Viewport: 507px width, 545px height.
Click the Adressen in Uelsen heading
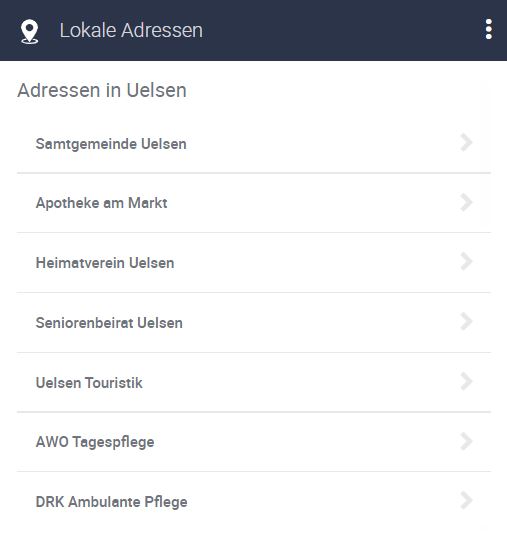tap(102, 90)
